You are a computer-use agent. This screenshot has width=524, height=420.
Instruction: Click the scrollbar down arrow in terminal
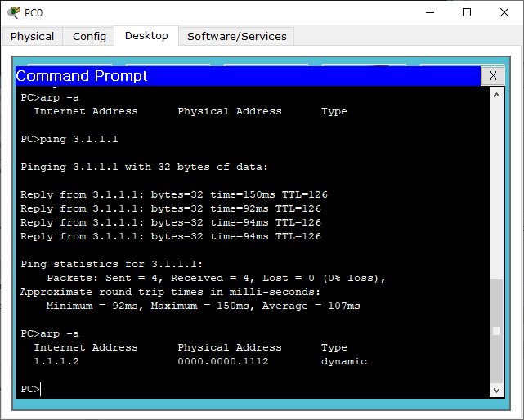click(x=496, y=391)
